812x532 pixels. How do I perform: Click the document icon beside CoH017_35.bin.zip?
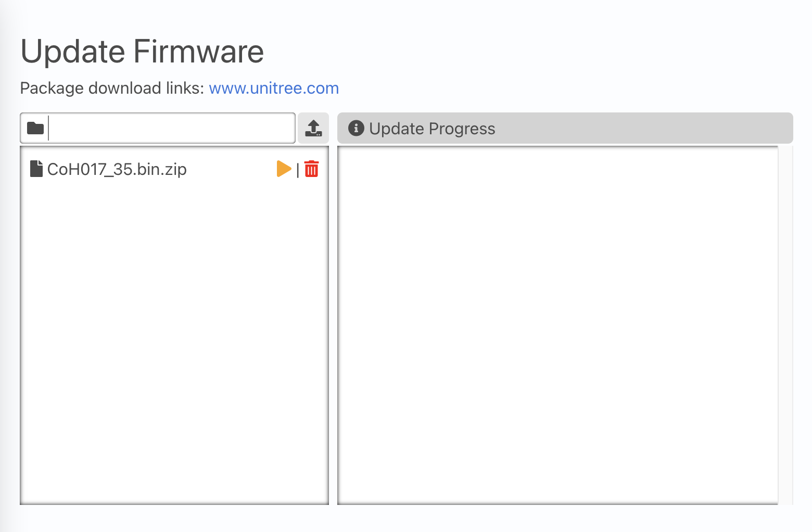(36, 169)
